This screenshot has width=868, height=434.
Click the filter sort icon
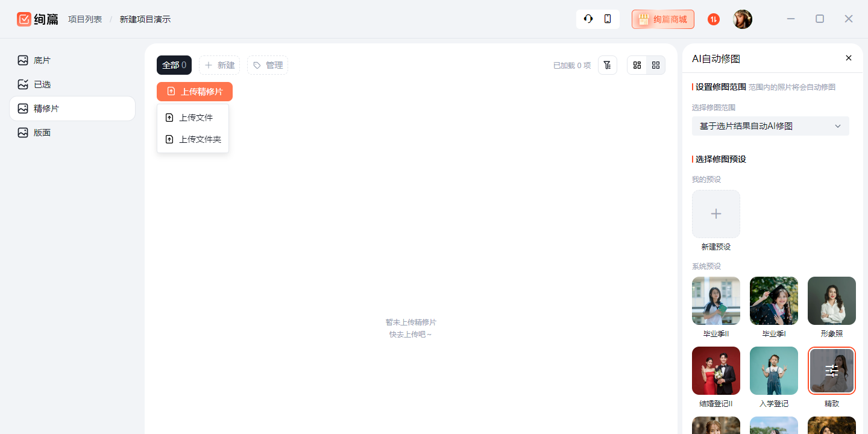607,65
